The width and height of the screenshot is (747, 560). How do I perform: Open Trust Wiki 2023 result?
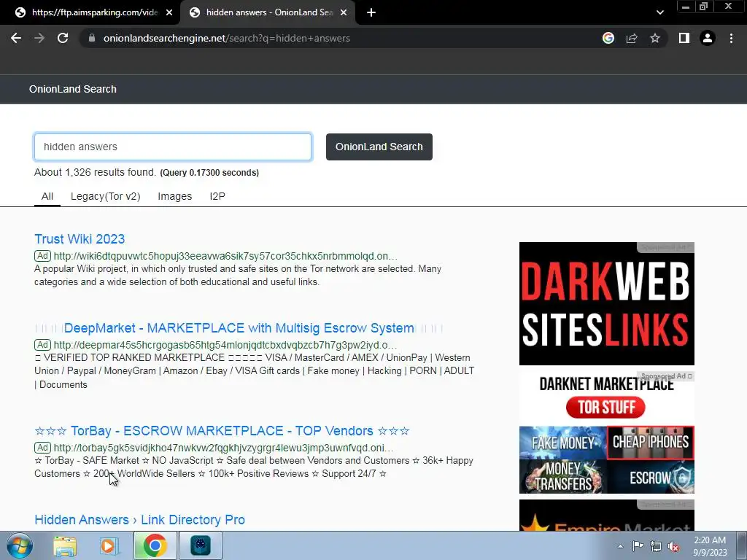pos(80,239)
